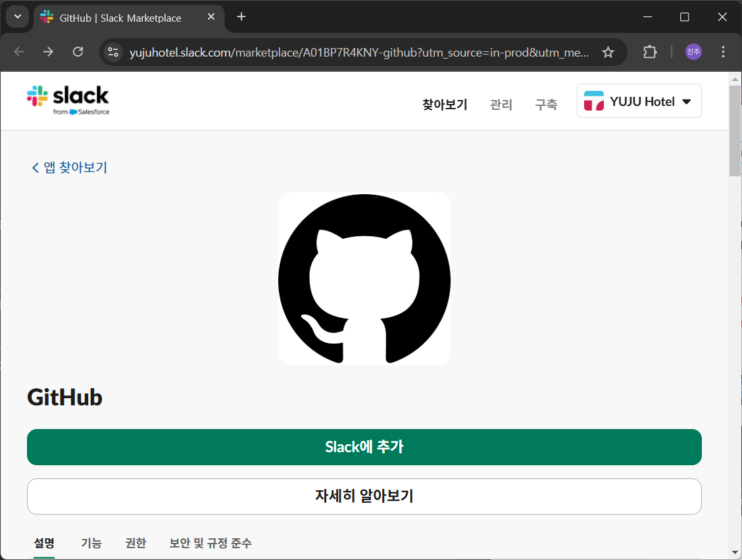Viewport: 742px width, 560px height.
Task: Open the Extensions puzzle icon
Action: tap(650, 51)
